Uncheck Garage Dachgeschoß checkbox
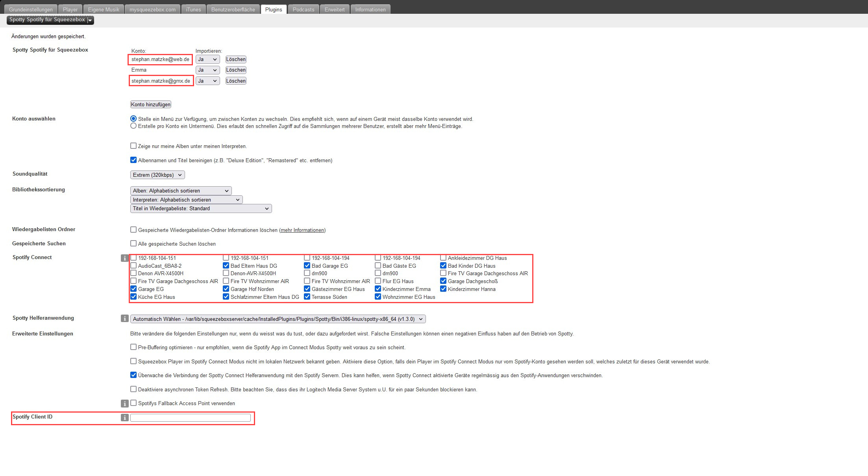 pos(443,281)
